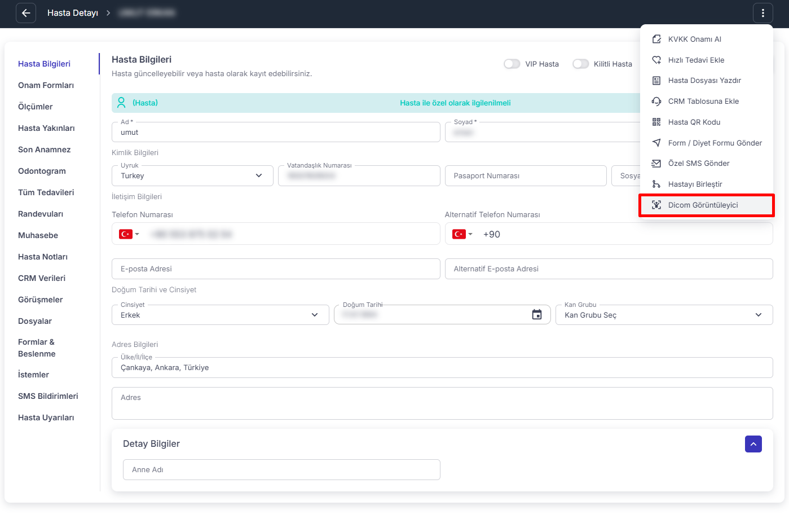Open the Onam Formları tab
This screenshot has width=789, height=532.
[46, 85]
